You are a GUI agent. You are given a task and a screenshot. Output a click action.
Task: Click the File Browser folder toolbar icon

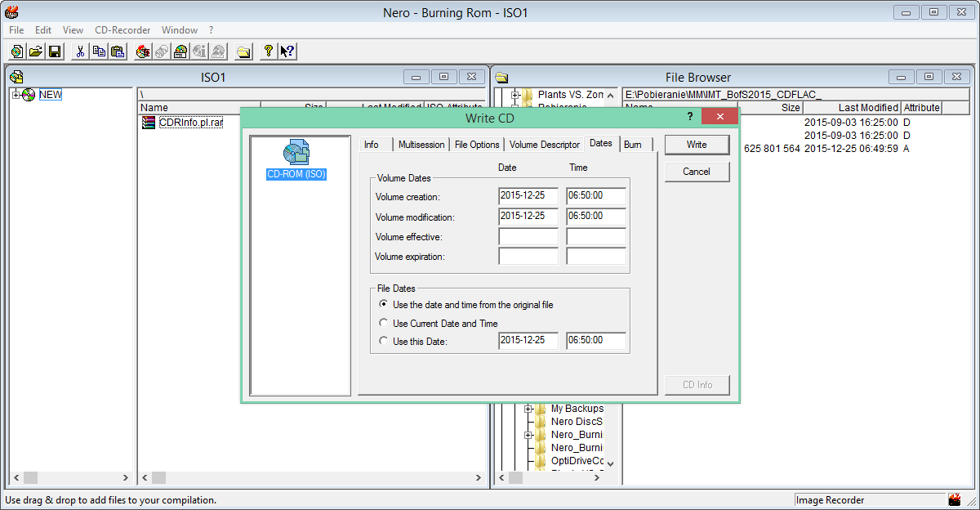tap(243, 51)
